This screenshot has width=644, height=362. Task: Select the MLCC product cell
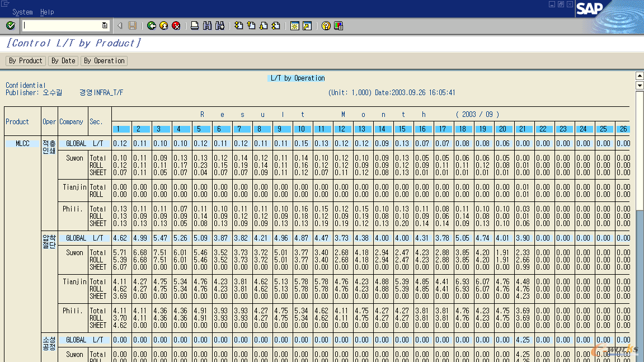pyautogui.click(x=22, y=143)
